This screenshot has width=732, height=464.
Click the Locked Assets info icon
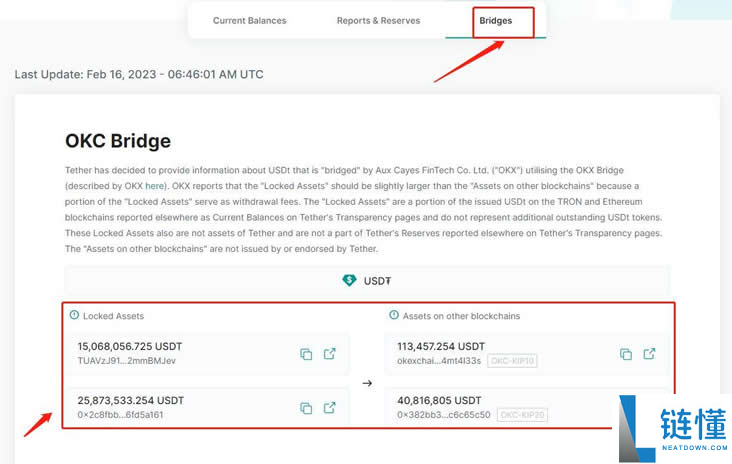click(74, 315)
